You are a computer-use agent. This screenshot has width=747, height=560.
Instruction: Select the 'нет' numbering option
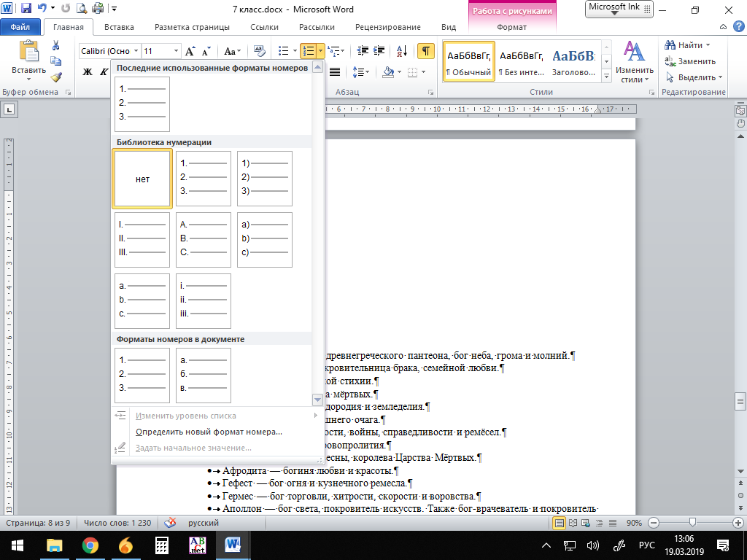point(142,179)
